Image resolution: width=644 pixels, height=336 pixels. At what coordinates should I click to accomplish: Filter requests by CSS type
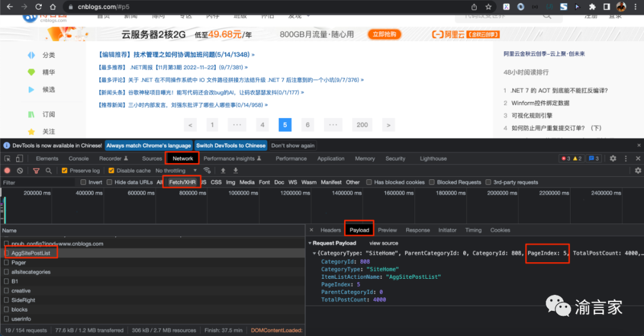click(216, 182)
